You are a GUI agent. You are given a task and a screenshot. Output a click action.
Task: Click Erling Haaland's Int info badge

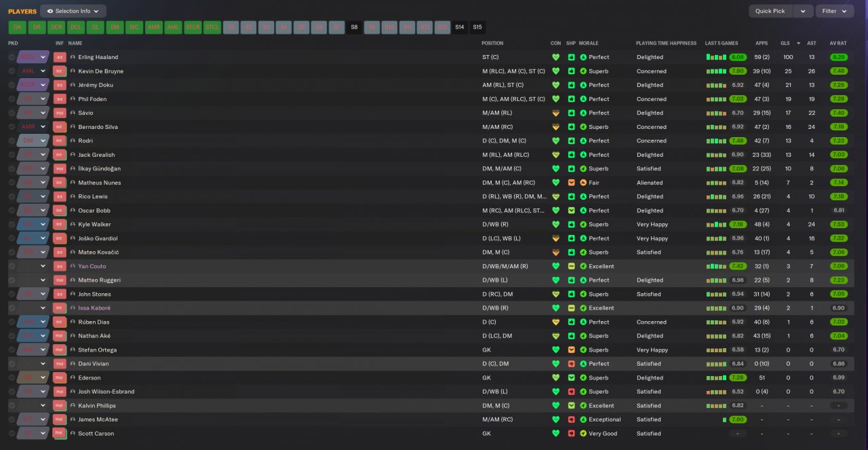(60, 57)
